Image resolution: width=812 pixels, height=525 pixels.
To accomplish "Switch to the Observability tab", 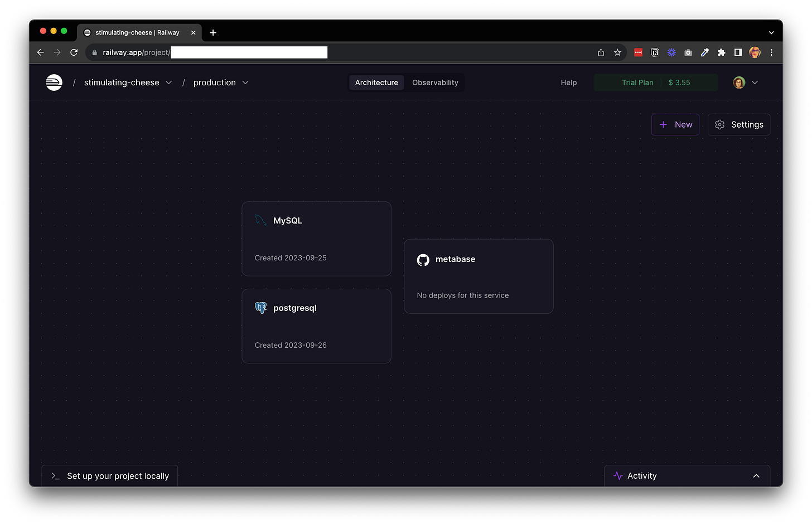I will (x=435, y=82).
